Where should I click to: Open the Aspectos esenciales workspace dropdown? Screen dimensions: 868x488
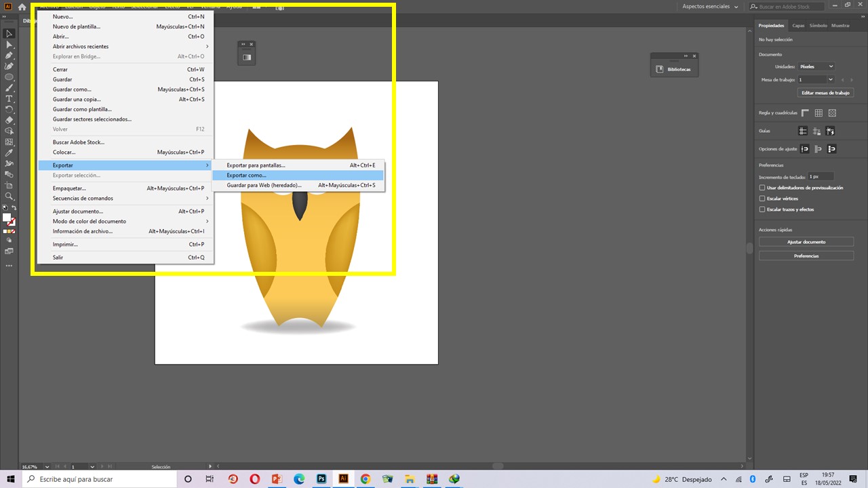[x=709, y=6]
